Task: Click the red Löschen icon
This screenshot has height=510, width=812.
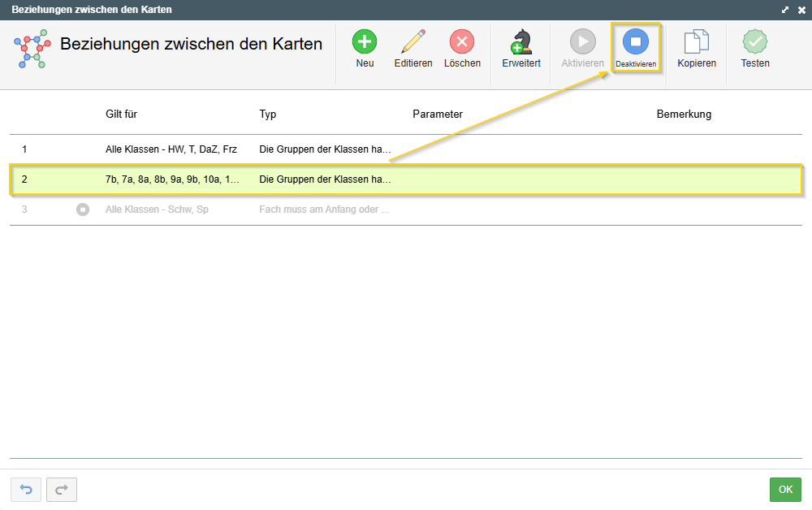Action: 462,42
